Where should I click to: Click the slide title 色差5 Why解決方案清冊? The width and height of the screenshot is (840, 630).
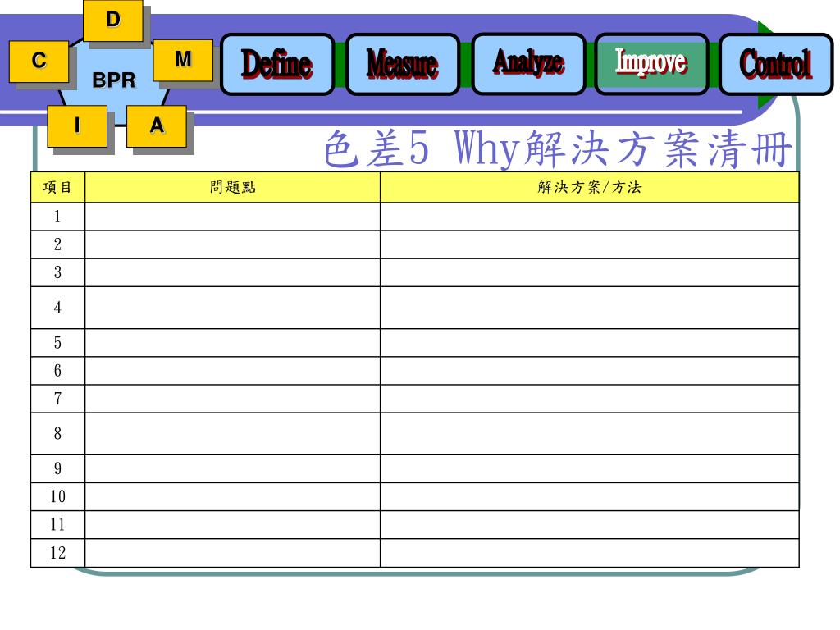click(558, 148)
